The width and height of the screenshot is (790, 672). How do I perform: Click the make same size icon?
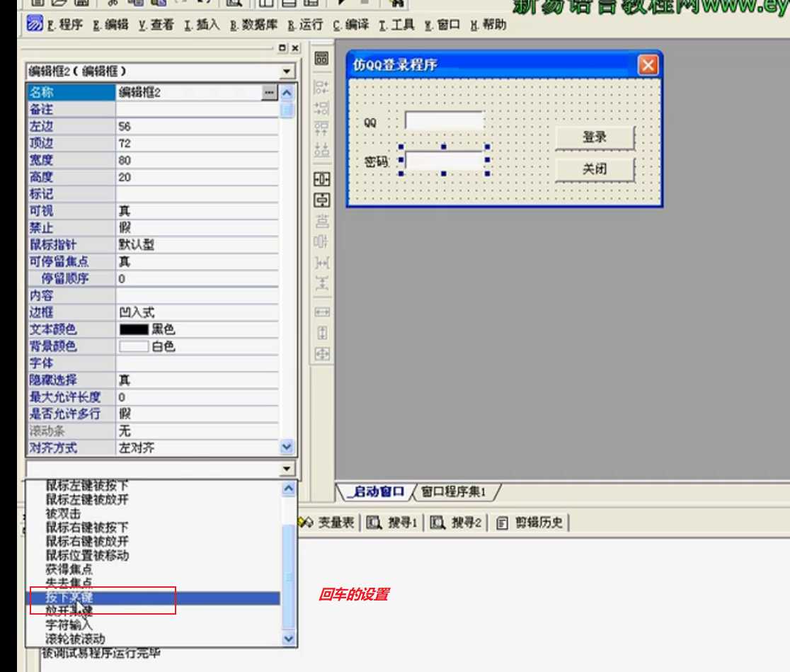321,354
